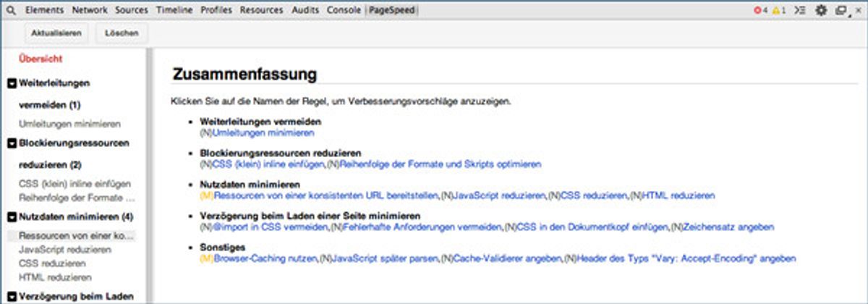Open the HTML reduzieren summary link
The image size is (868, 304).
click(x=678, y=195)
